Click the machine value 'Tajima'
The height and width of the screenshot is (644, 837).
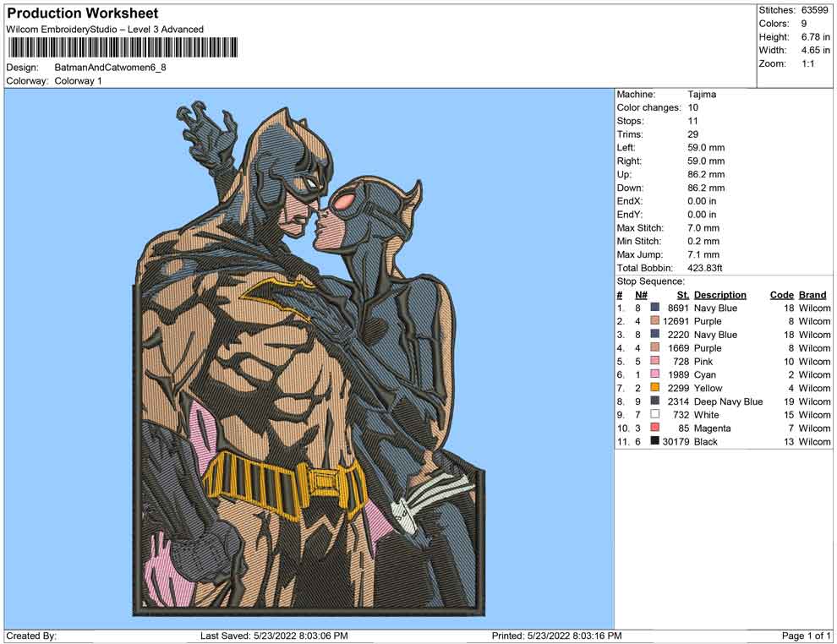702,95
